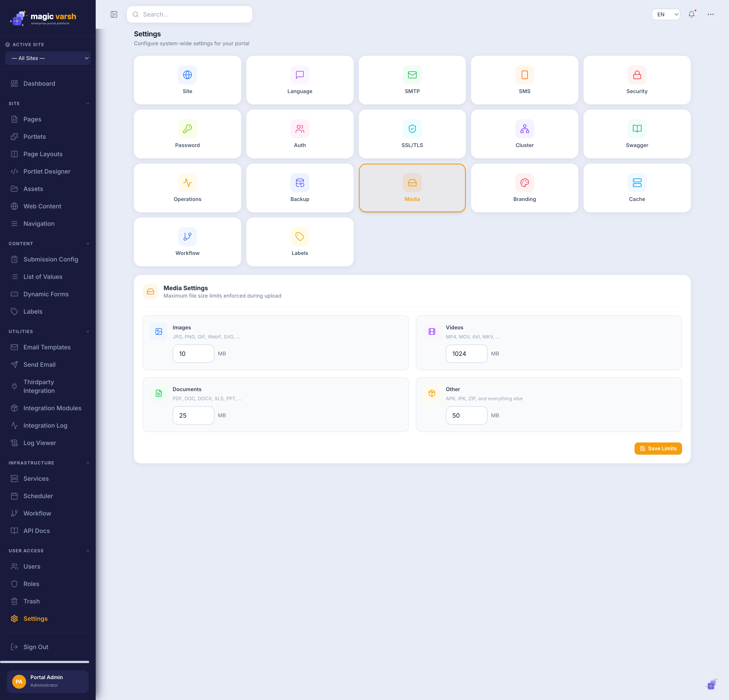
Task: Open the Swagger settings card
Action: click(x=637, y=134)
